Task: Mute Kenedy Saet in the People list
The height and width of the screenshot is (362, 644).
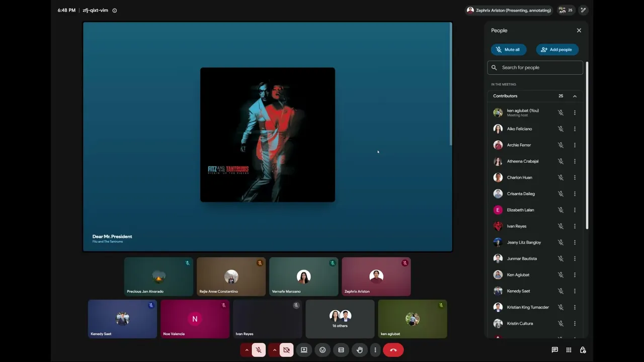Action: tap(560, 291)
